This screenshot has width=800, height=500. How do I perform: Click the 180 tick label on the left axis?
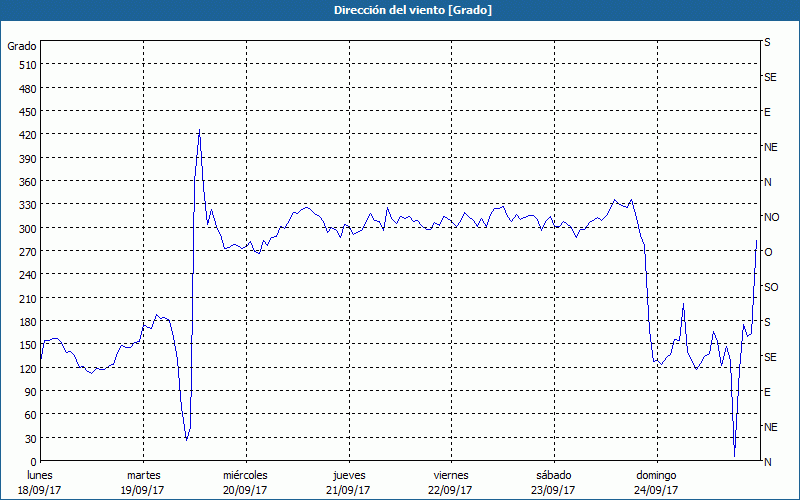pos(26,322)
